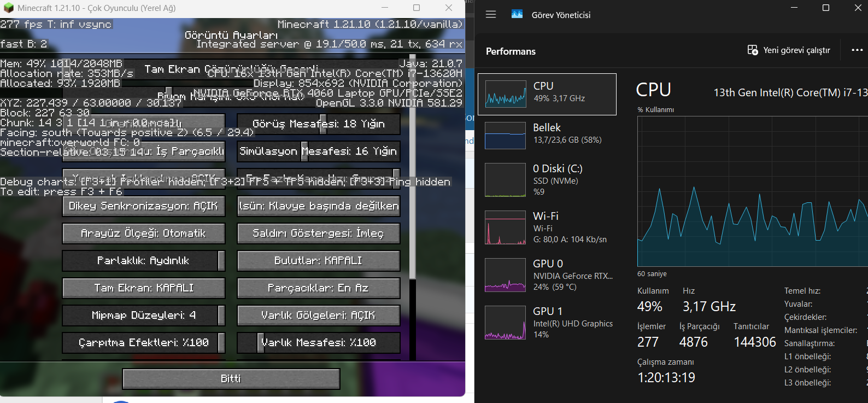This screenshot has height=403, width=868.
Task: Open the 0 Diski (C:) performance entry
Action: coord(547,180)
